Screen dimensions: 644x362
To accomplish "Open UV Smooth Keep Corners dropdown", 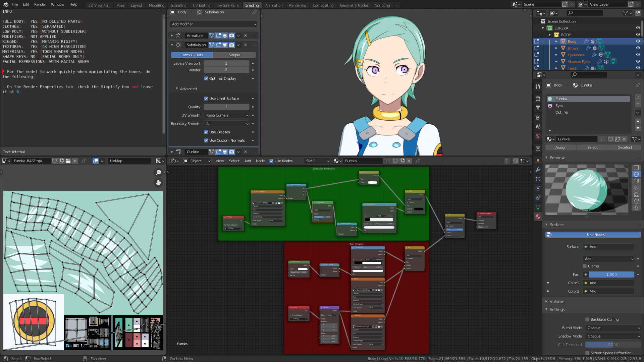I will click(227, 115).
